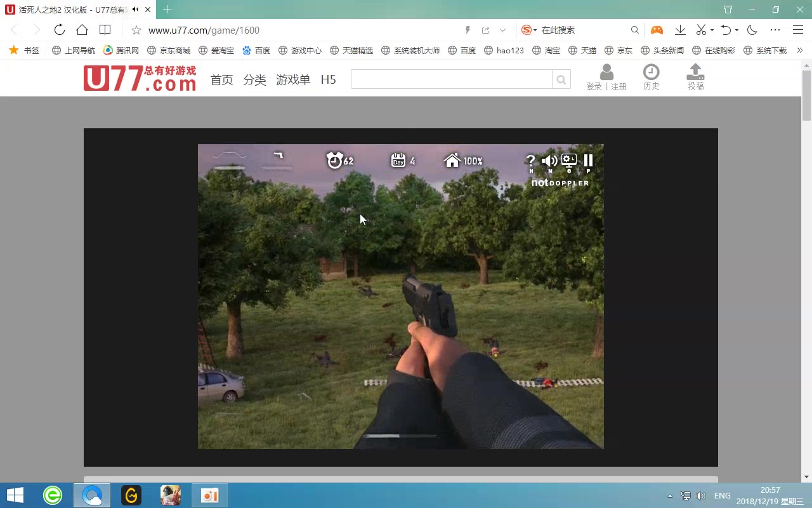Open the skin shirt icon in title bar
This screenshot has height=508, width=812.
pos(728,10)
